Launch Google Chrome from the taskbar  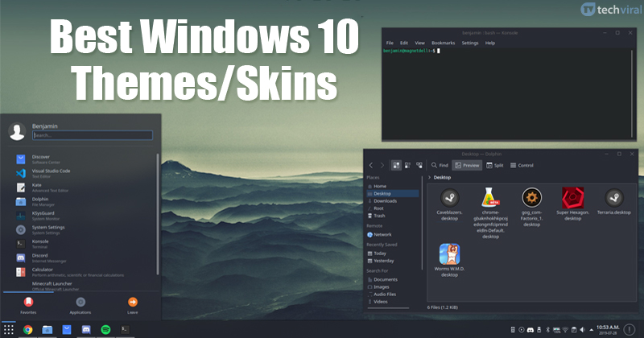[x=27, y=329]
